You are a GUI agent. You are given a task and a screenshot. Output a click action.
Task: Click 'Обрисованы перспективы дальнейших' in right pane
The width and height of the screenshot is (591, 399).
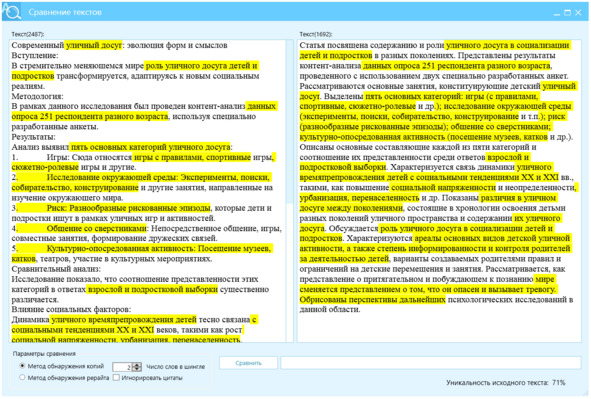(372, 300)
